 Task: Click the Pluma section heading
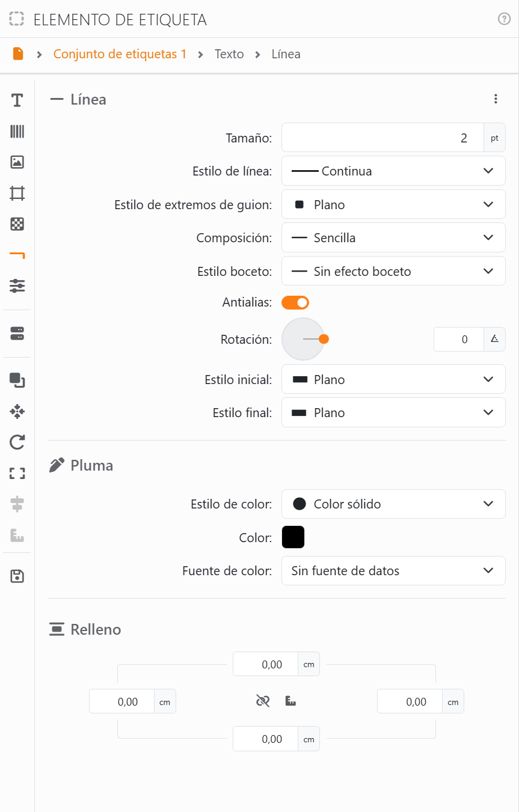[x=92, y=465]
